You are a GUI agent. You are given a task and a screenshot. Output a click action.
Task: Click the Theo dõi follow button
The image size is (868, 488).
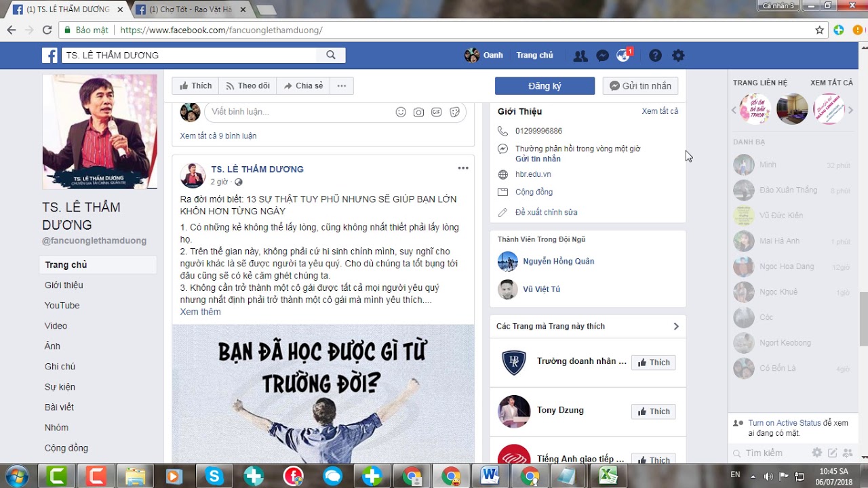click(x=248, y=86)
